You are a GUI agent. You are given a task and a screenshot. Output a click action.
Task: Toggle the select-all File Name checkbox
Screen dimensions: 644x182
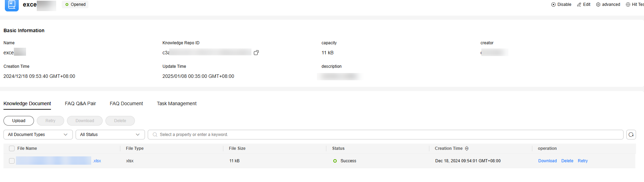(x=12, y=148)
